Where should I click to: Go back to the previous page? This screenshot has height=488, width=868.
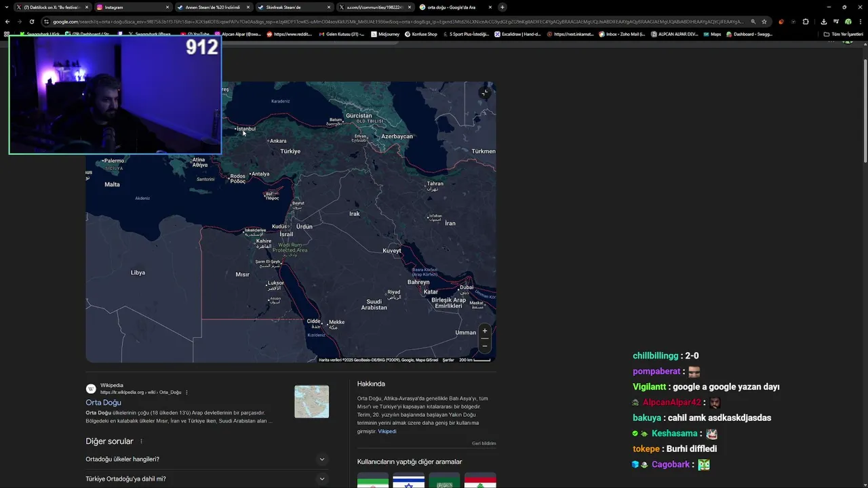(7, 22)
